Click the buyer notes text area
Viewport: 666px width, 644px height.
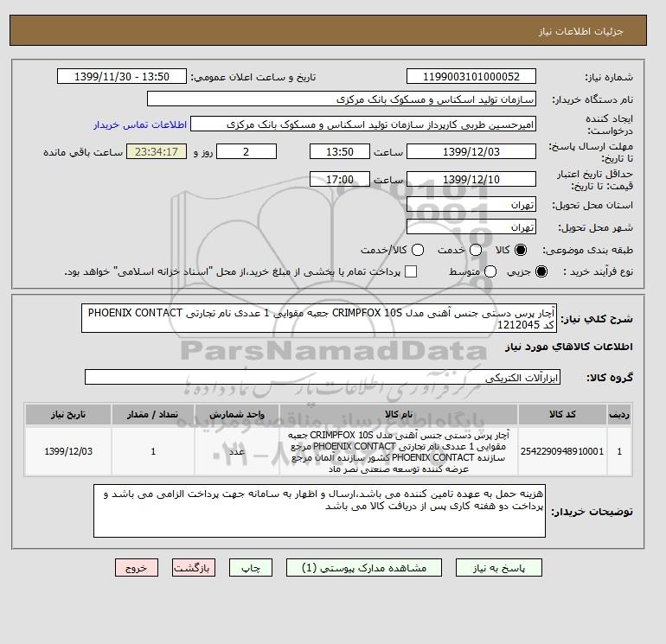(319, 511)
